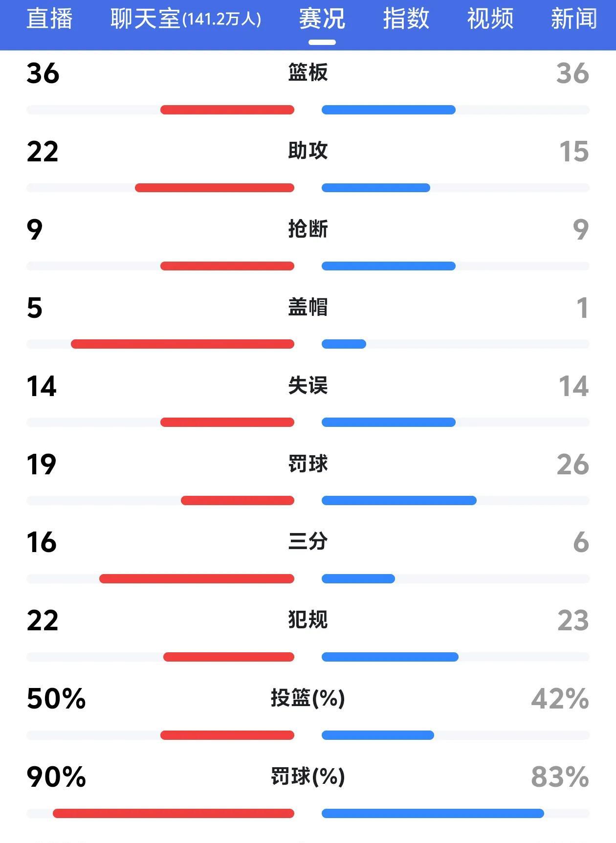Open the 新闻 tab
This screenshot has width=616, height=843.
(x=574, y=19)
